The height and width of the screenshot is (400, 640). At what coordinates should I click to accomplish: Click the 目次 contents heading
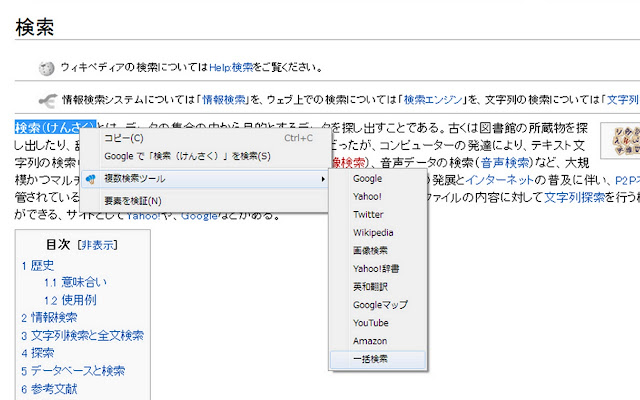tap(58, 245)
